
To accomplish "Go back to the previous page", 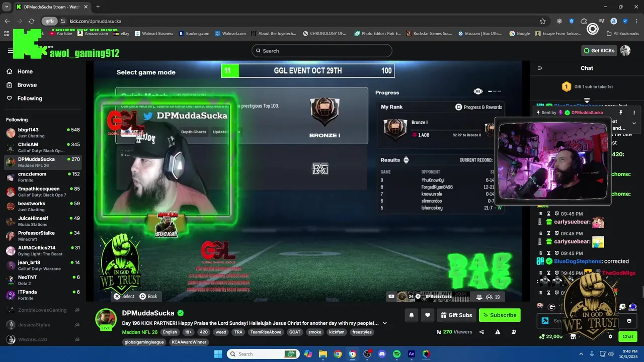I will tap(7, 21).
